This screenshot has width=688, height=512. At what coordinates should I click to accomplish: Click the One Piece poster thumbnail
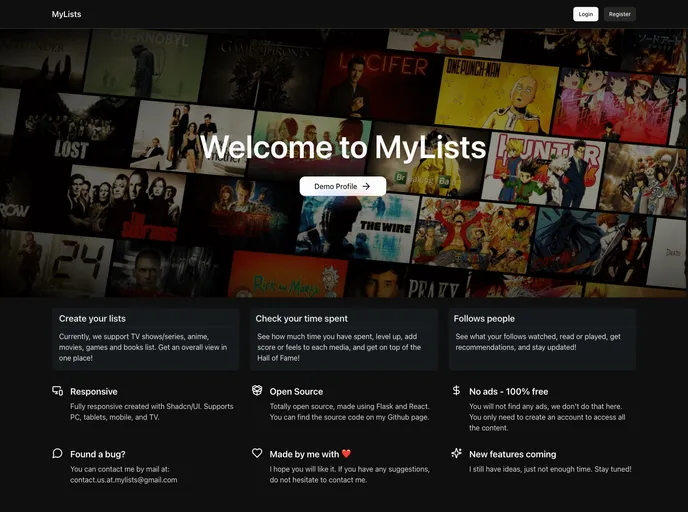pos(474,235)
